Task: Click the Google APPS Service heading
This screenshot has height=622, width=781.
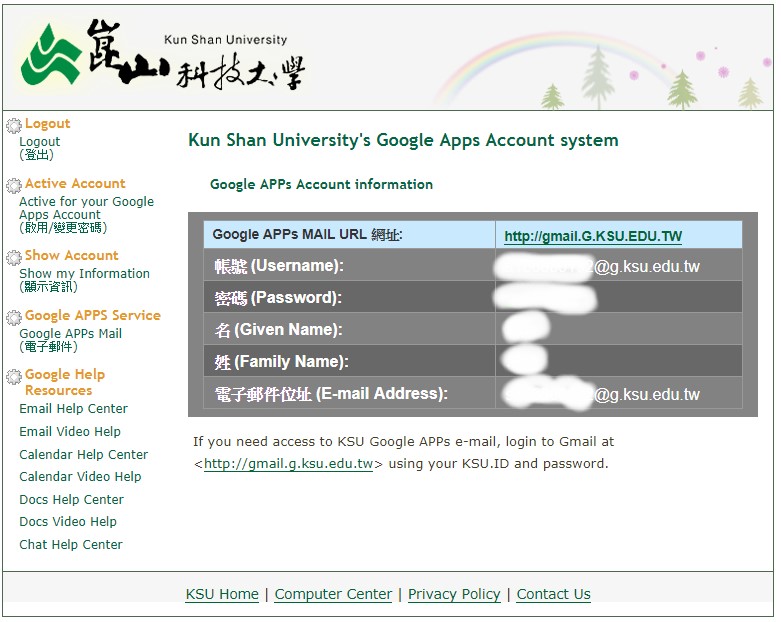Action: [x=93, y=315]
